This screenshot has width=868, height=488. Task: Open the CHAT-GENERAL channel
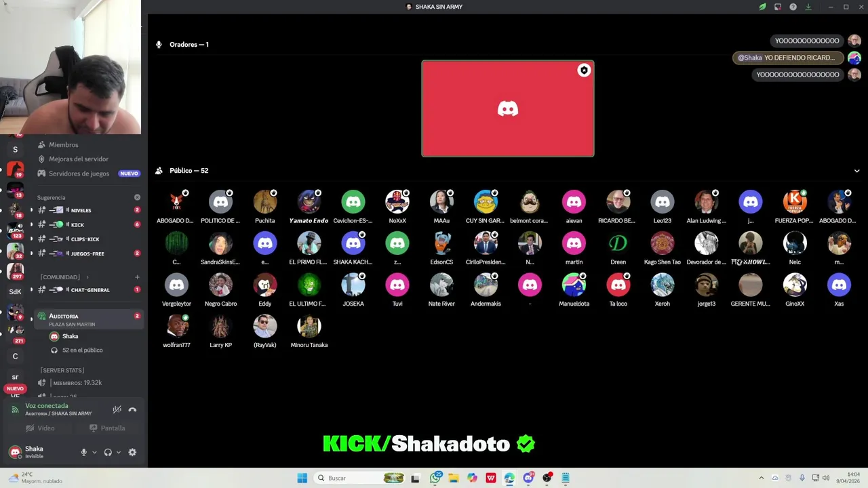[x=88, y=289]
